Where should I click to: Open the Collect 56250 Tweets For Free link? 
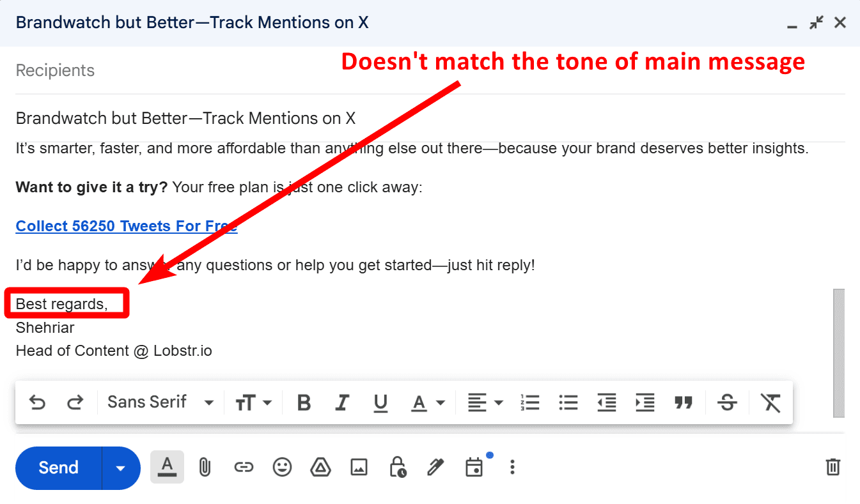pos(127,226)
